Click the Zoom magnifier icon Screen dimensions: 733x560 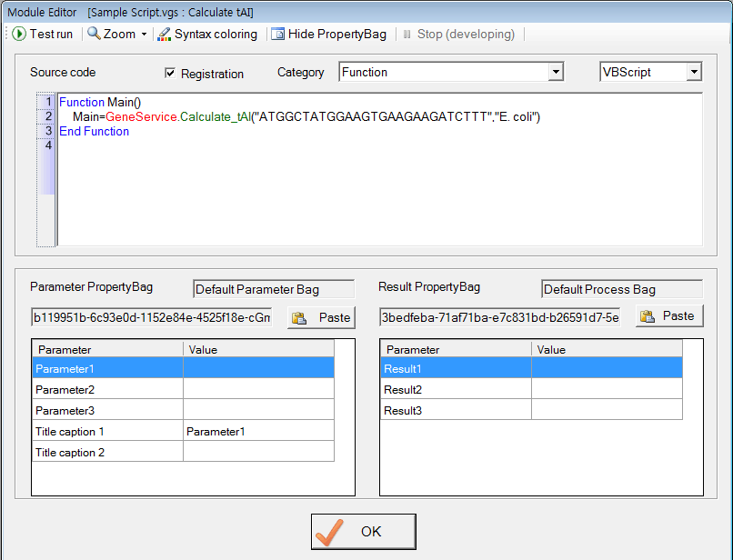tap(94, 34)
